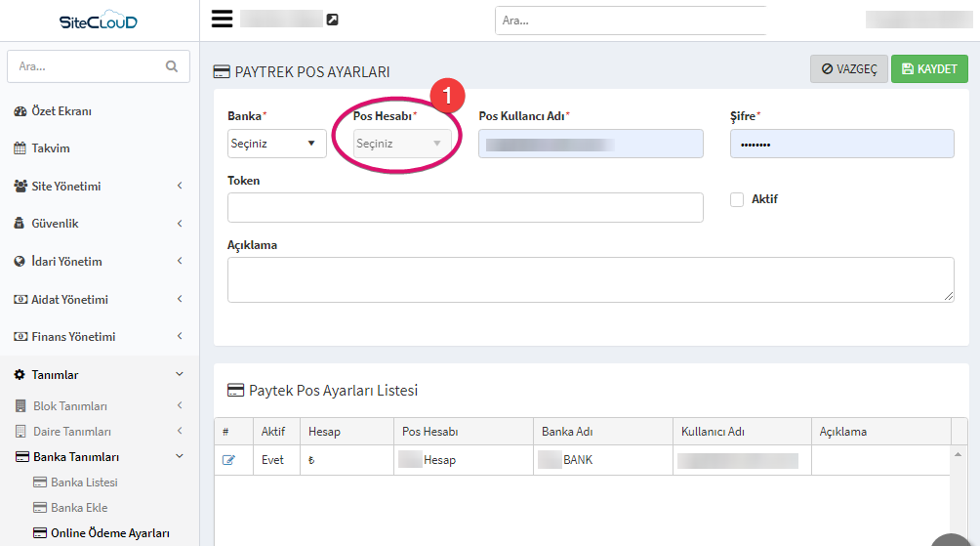Click the İdari Yönetim globe icon
Image resolution: width=980 pixels, height=546 pixels.
20,262
